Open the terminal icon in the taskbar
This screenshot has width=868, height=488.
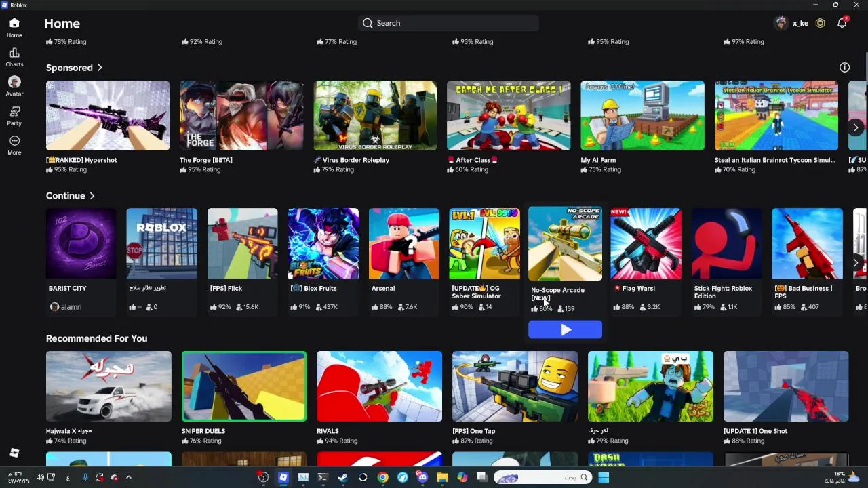pyautogui.click(x=323, y=477)
